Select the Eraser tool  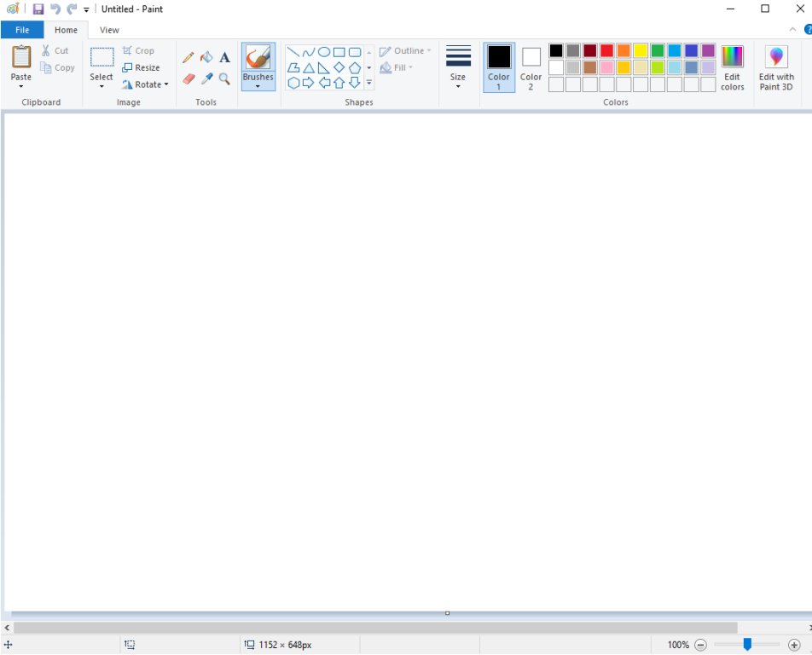click(x=188, y=78)
